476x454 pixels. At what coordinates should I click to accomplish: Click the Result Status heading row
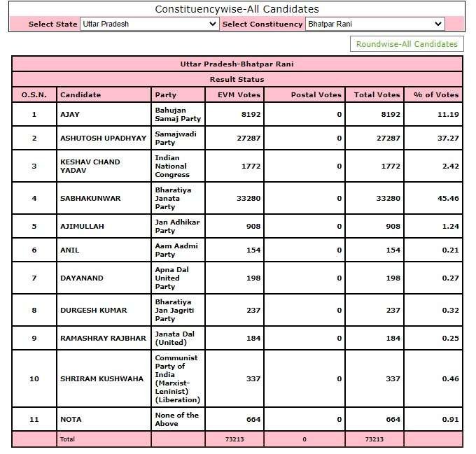[x=237, y=80]
